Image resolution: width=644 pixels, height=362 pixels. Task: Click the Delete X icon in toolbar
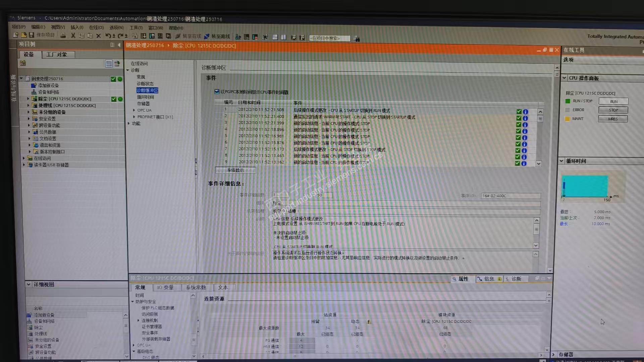click(99, 36)
